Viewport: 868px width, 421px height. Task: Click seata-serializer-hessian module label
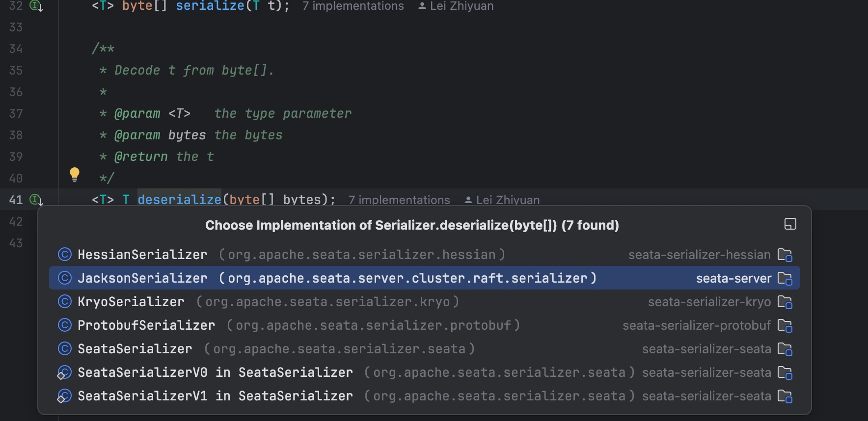[700, 255]
